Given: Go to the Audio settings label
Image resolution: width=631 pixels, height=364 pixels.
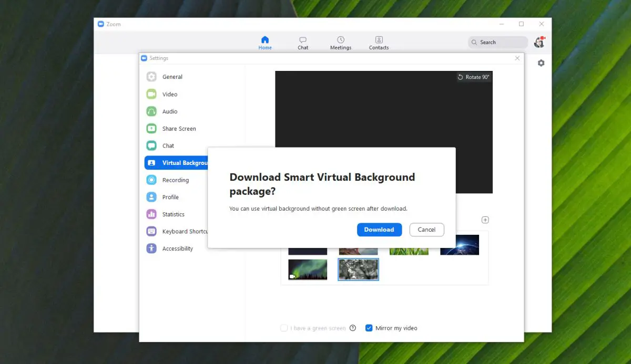Looking at the screenshot, I should [x=170, y=111].
